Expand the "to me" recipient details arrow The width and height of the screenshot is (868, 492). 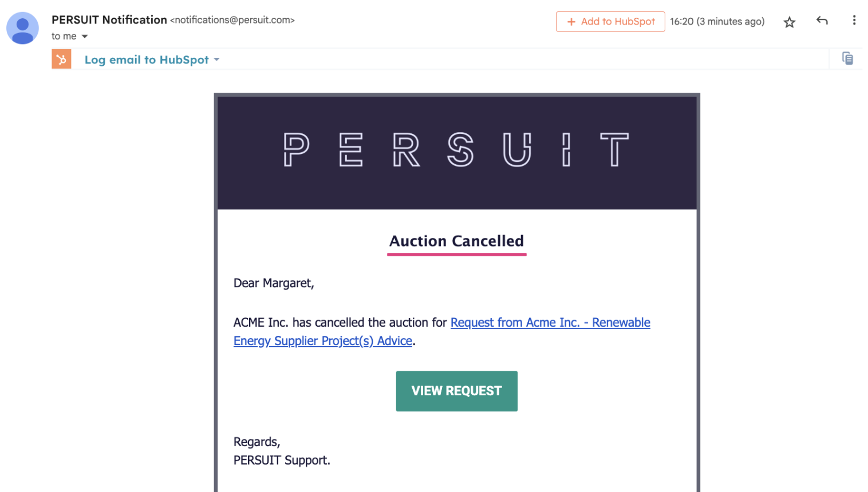(x=85, y=37)
